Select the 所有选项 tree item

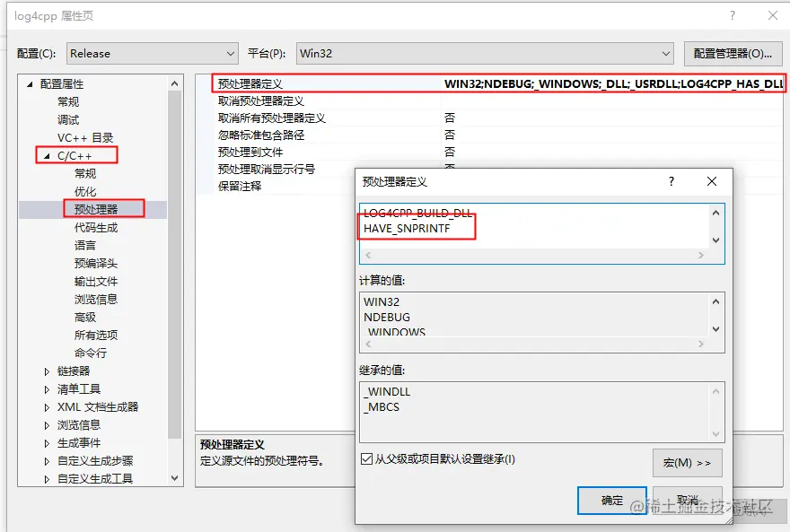(x=96, y=336)
